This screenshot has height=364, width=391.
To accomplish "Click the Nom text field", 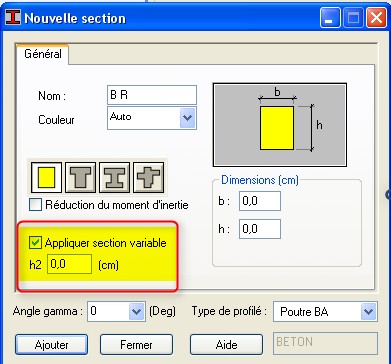I will tap(152, 95).
